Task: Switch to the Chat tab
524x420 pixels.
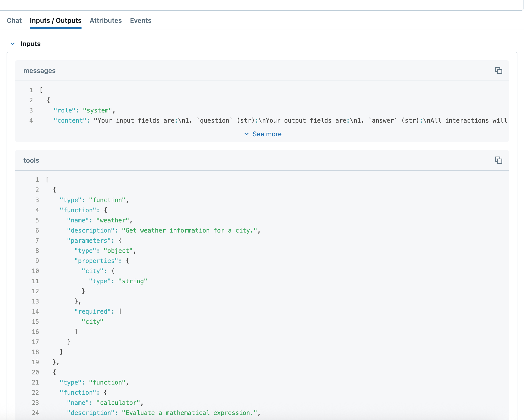Action: pyautogui.click(x=14, y=21)
